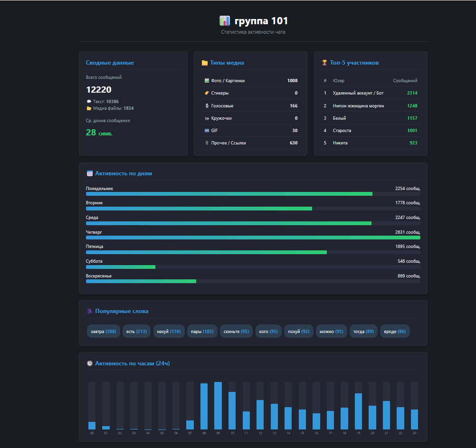This screenshot has height=448, width=476.
Task: Select the word chip тогда (89)
Action: [x=364, y=332]
